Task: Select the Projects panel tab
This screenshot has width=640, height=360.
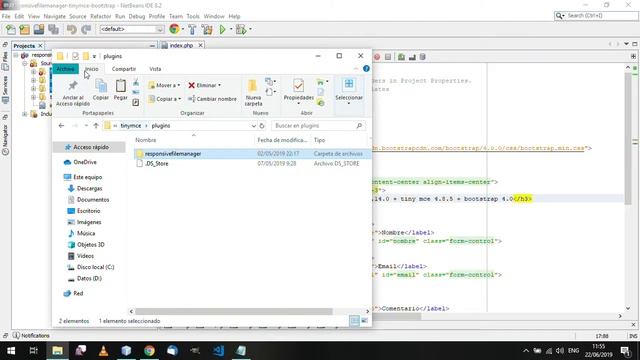Action: click(x=24, y=46)
